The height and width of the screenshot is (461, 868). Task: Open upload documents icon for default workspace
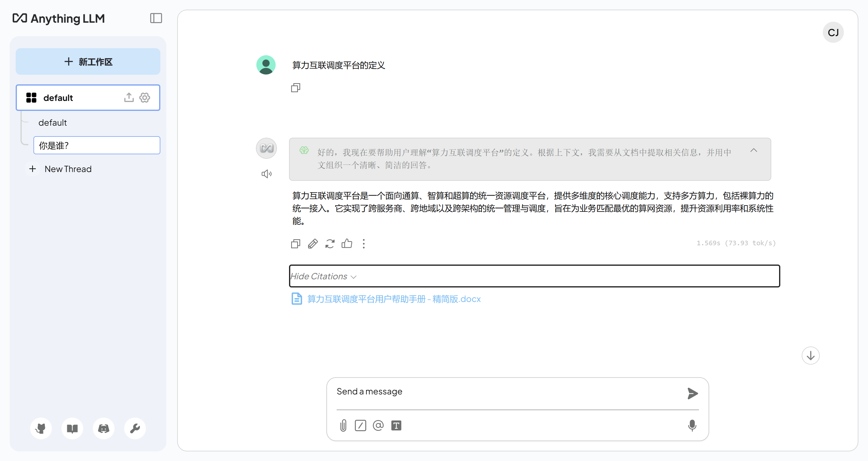129,98
